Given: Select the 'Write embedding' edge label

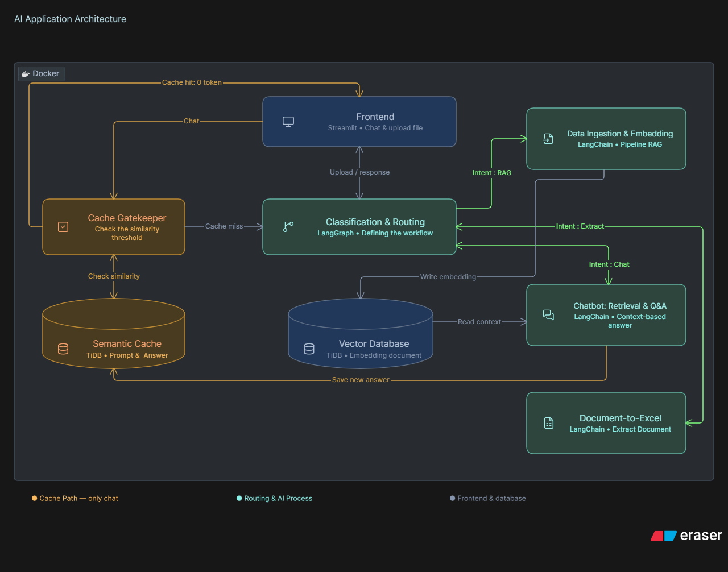Looking at the screenshot, I should click(448, 277).
